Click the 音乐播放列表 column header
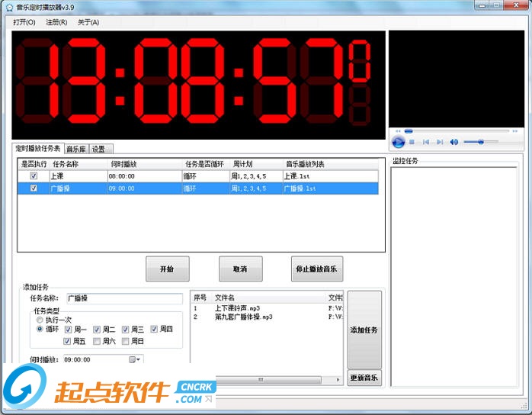532x415 pixels. 331,164
